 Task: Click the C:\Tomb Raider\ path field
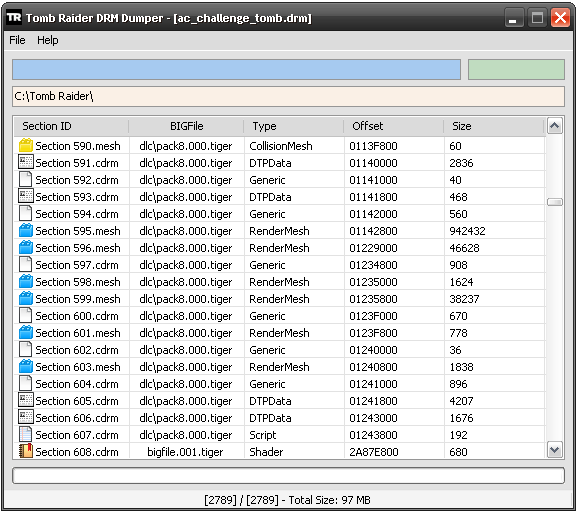click(288, 96)
